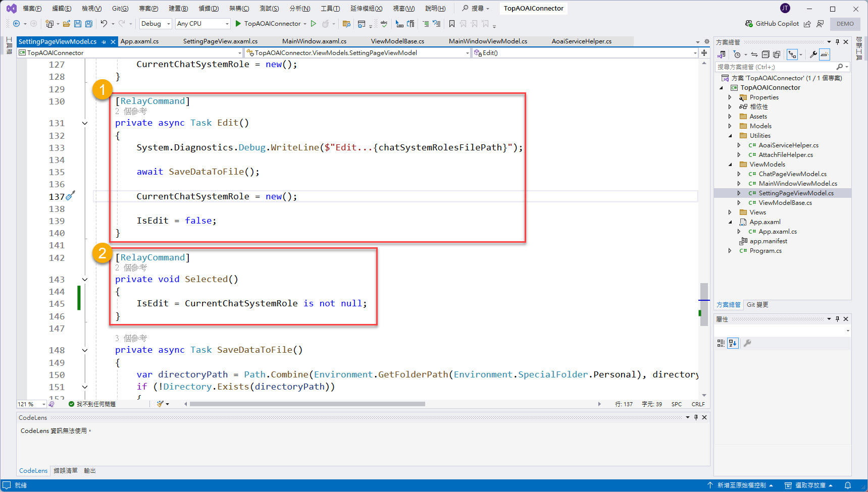The image size is (868, 492).
Task: Click the Toggle Bookmark toolbar icon
Action: click(451, 24)
